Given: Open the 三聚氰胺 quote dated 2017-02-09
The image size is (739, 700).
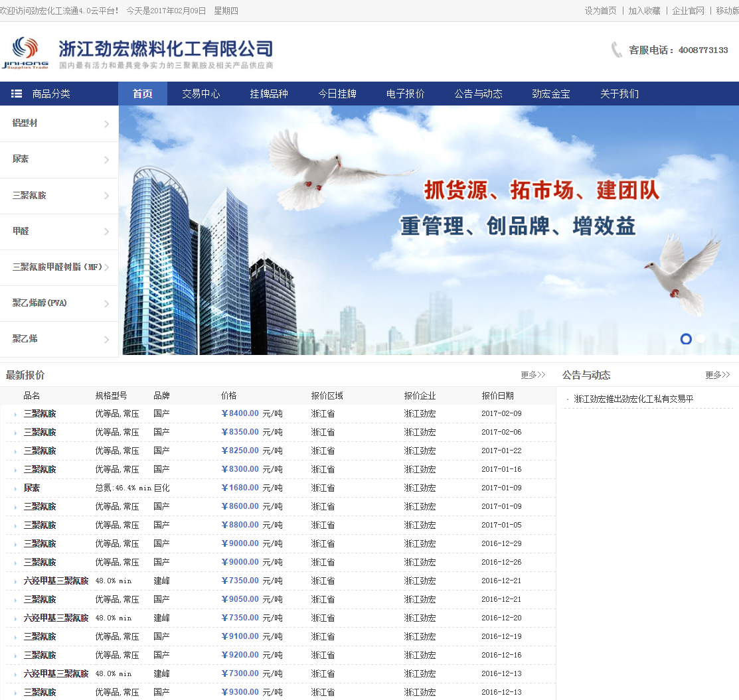Looking at the screenshot, I should pyautogui.click(x=40, y=413).
